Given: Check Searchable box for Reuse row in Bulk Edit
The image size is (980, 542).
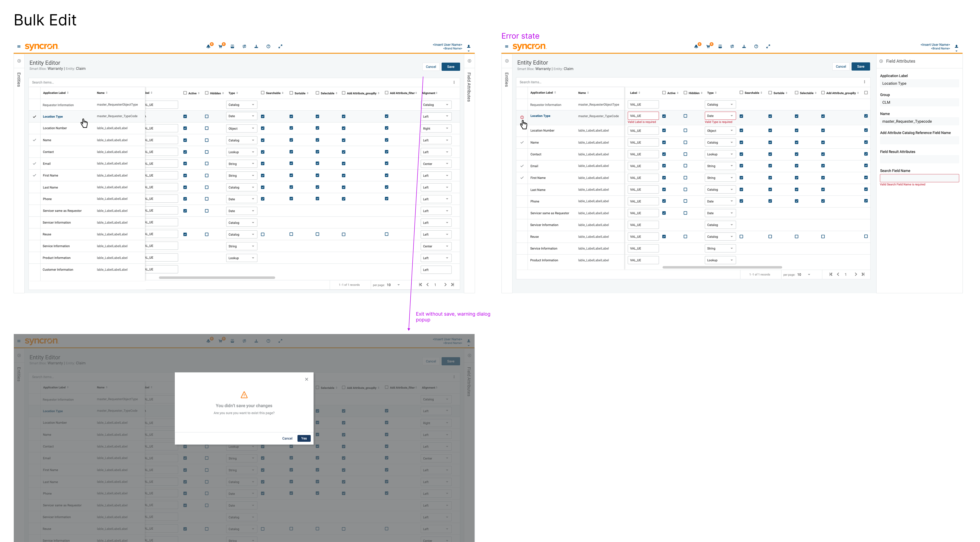Looking at the screenshot, I should [x=263, y=234].
